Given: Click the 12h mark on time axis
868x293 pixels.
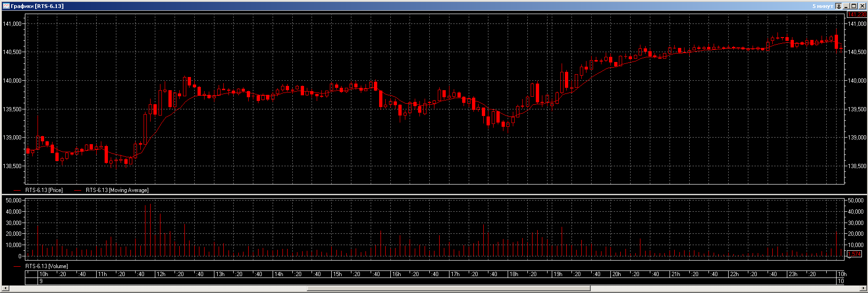Looking at the screenshot, I should (161, 274).
